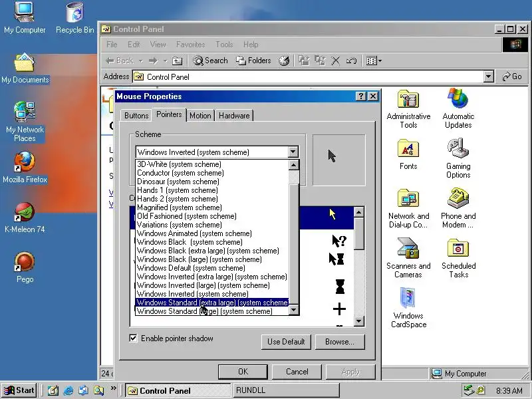This screenshot has height=399, width=532.
Task: Click Show Desktop quick launch icon
Action: coord(53,390)
